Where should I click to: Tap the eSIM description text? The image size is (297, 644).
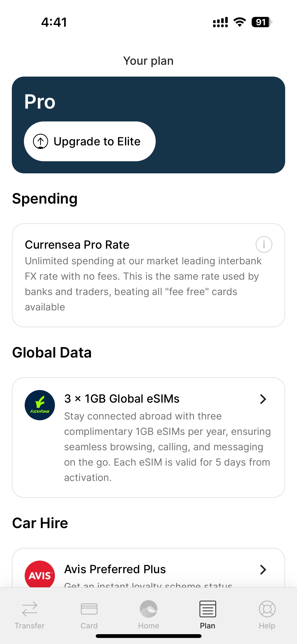point(168,447)
